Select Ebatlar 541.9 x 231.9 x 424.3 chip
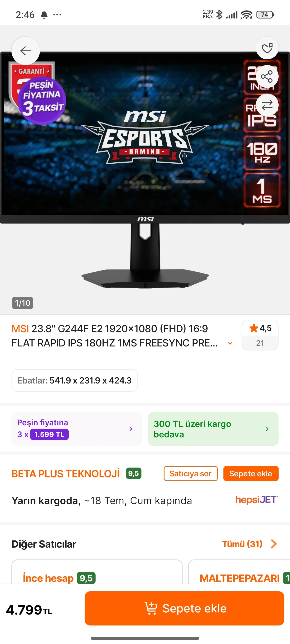 [75, 380]
